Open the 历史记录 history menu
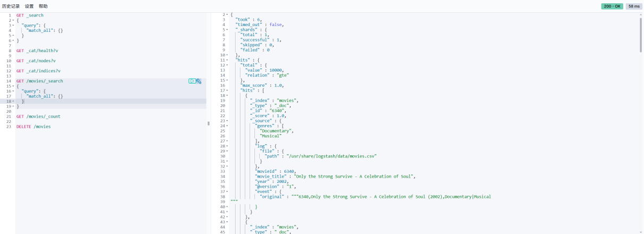644x234 pixels. click(x=11, y=6)
